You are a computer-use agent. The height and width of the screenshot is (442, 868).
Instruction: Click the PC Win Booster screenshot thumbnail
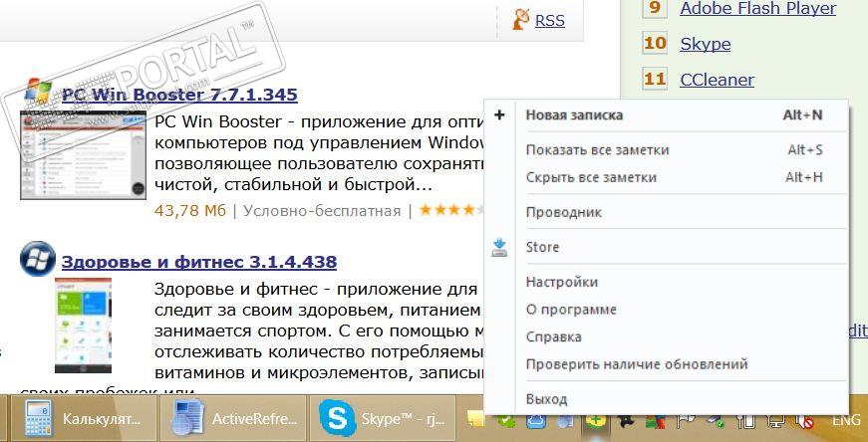coord(83,155)
